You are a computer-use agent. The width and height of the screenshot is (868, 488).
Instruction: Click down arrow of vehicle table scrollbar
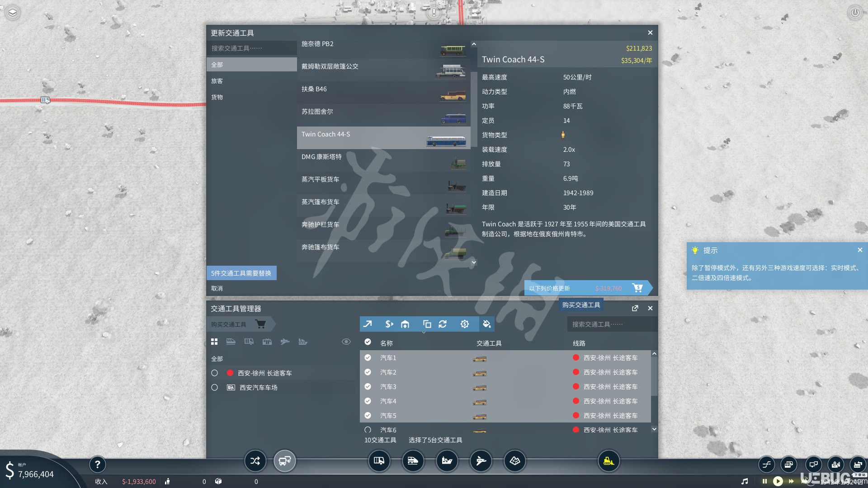(654, 429)
